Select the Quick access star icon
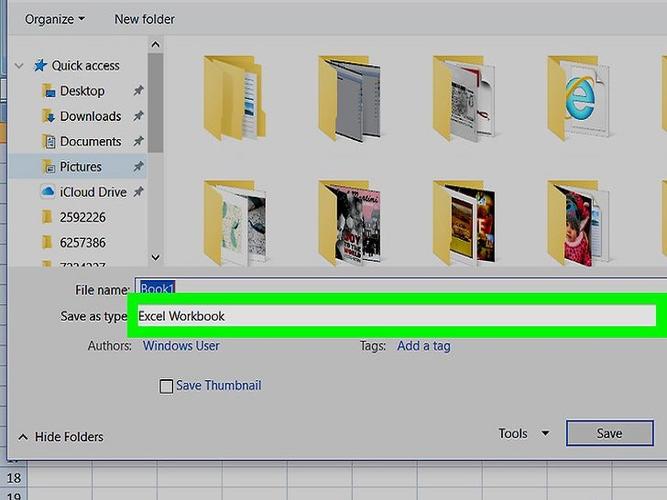 tap(40, 66)
